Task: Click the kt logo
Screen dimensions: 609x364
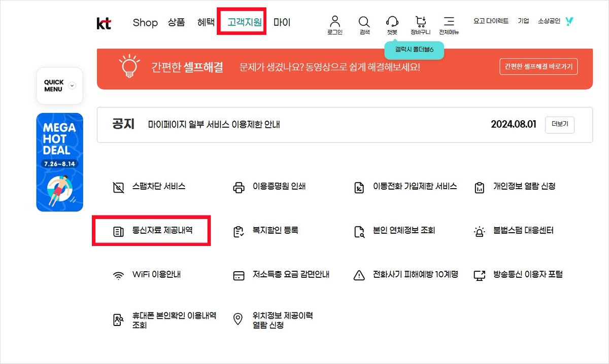Action: tap(104, 23)
